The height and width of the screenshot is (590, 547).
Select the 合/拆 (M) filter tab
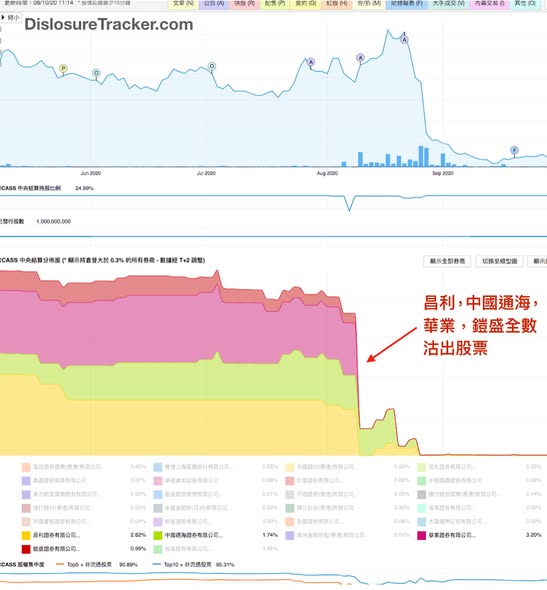point(369,4)
